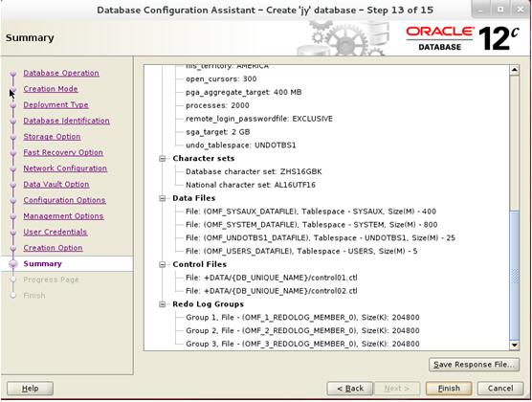Click the Summary step bullet icon
Image resolution: width=532 pixels, height=402 pixels.
13,264
